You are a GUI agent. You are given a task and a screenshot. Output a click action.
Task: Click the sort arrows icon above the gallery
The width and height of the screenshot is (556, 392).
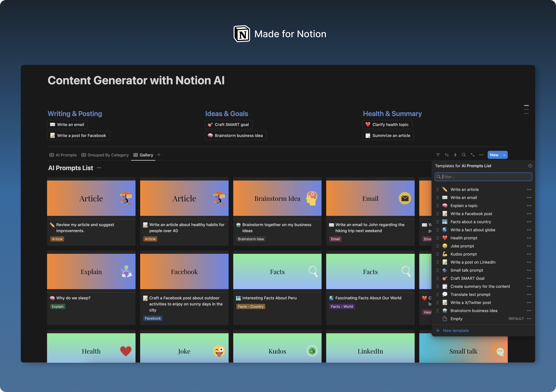[x=446, y=155]
